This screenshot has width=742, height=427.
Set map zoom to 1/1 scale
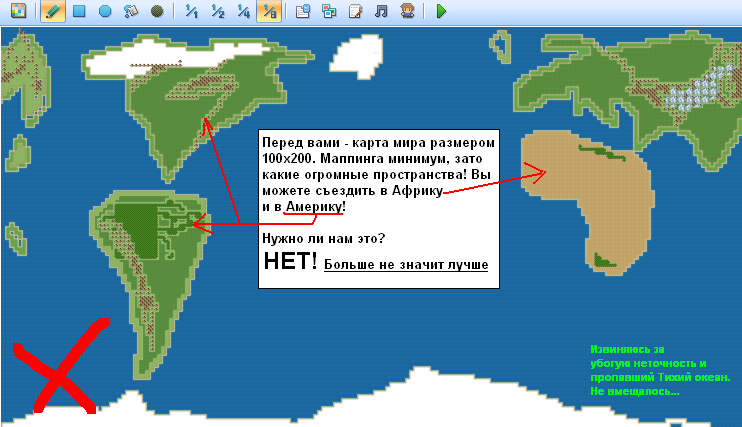point(192,12)
